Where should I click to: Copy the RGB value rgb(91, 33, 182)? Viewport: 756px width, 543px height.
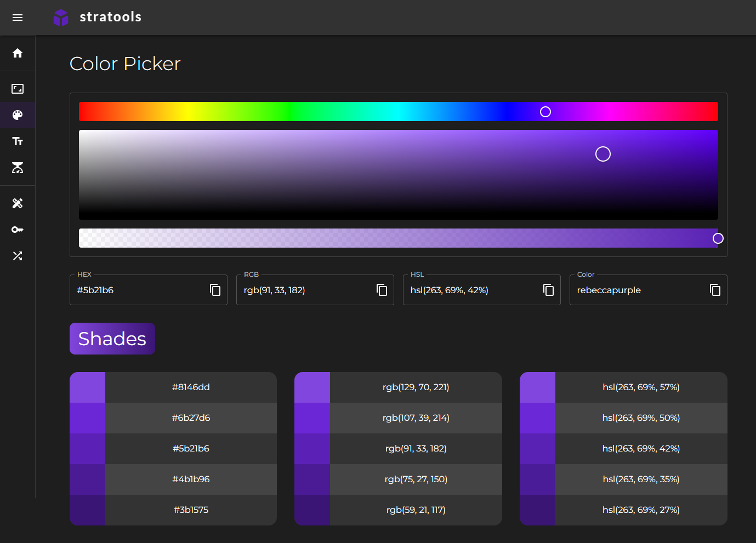click(x=382, y=290)
